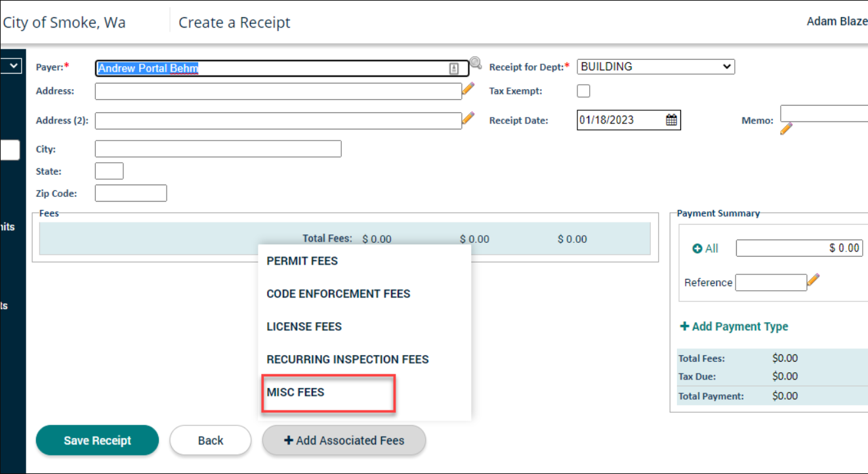Click the "Tax Due:" label in Payment Summary

pyautogui.click(x=697, y=377)
